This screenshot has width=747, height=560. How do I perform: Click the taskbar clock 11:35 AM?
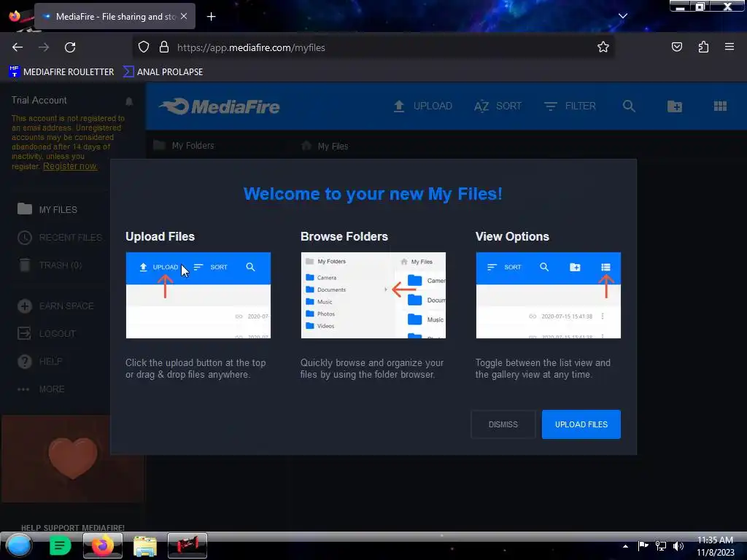tap(716, 546)
